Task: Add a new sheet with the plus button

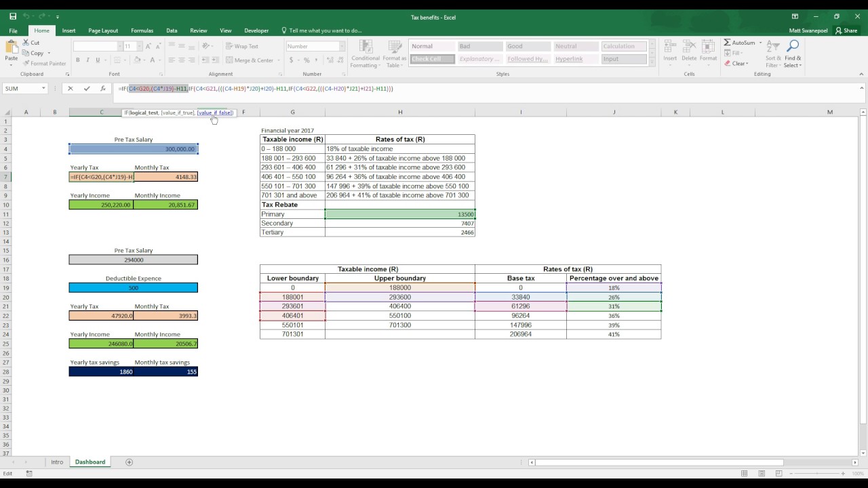Action: point(129,462)
